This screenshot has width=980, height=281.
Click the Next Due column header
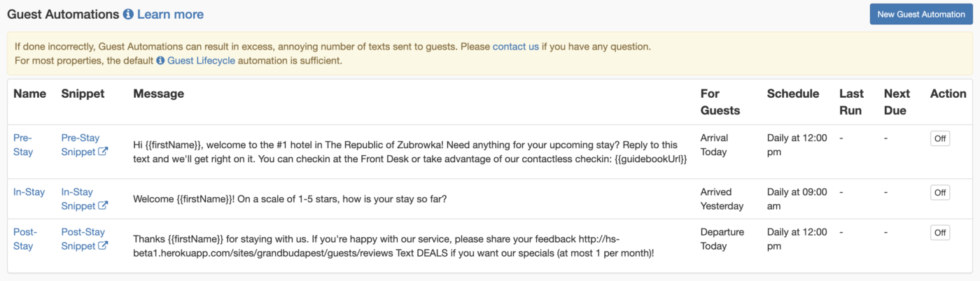(x=897, y=102)
